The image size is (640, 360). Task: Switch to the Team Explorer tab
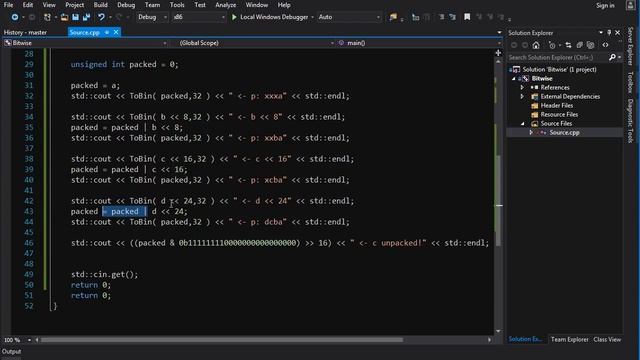[569, 339]
